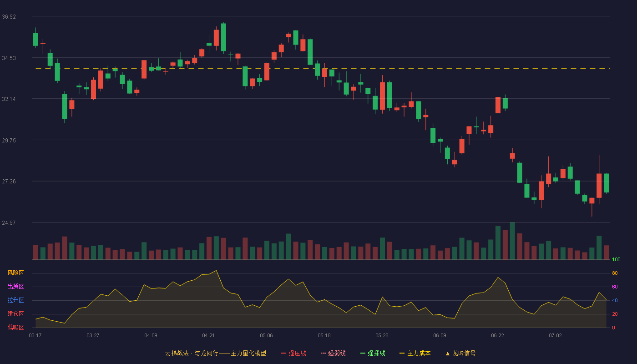Viewport: 637px width, 364px height.
Task: Click the pink dashed 强弱线 legend marker
Action: coord(323,353)
